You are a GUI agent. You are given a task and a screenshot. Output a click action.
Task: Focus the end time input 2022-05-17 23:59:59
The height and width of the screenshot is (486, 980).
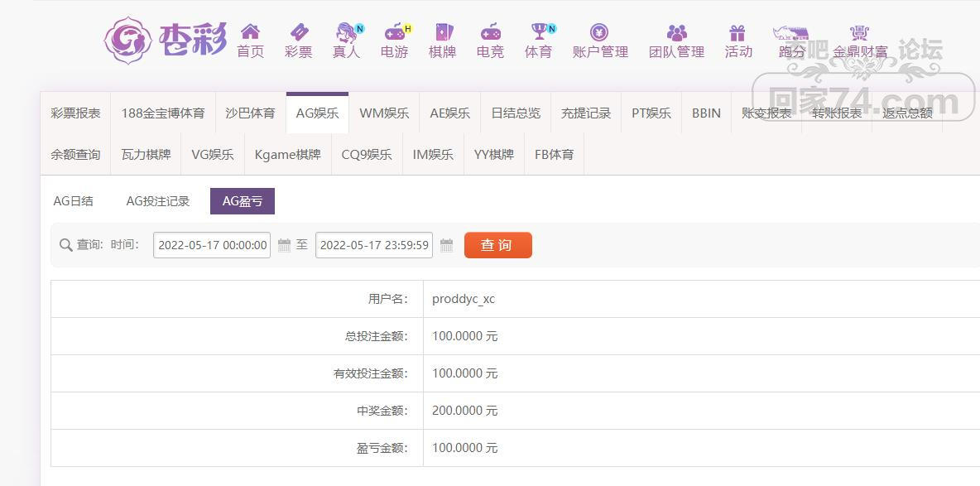(374, 245)
